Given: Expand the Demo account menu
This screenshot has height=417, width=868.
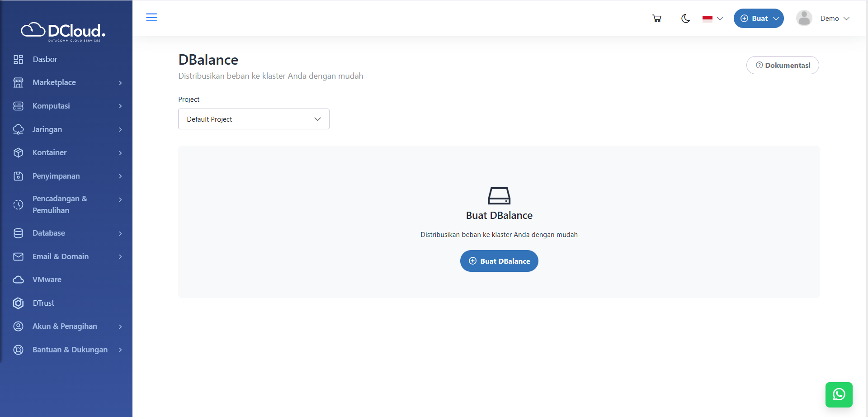Looking at the screenshot, I should tap(835, 19).
